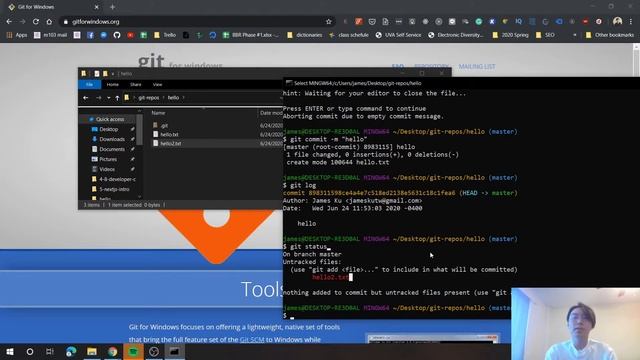Screen dimensions: 640x360
Task: Open the File tab in File Explorer
Action: coord(89,84)
